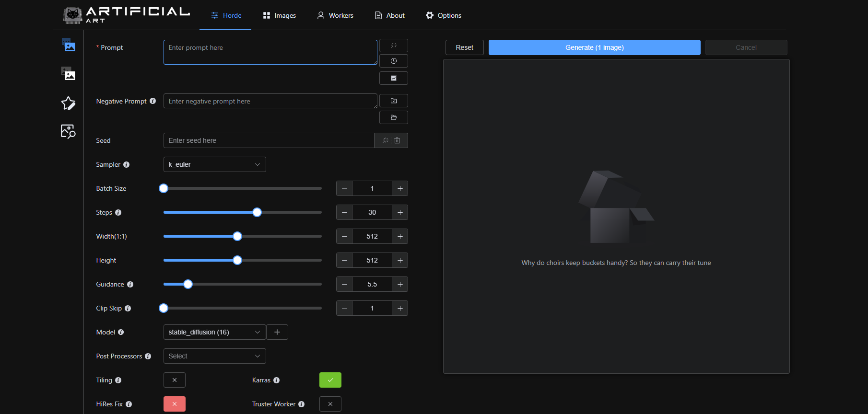Viewport: 868px width, 414px height.
Task: Add another model with the plus button
Action: [277, 332]
